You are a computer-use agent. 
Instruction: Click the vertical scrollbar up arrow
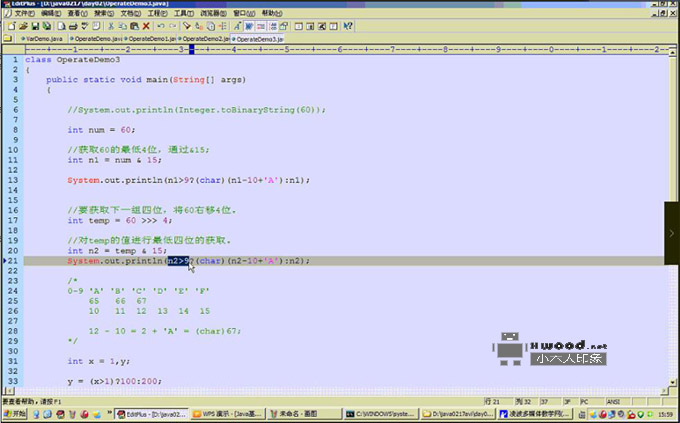(x=672, y=52)
